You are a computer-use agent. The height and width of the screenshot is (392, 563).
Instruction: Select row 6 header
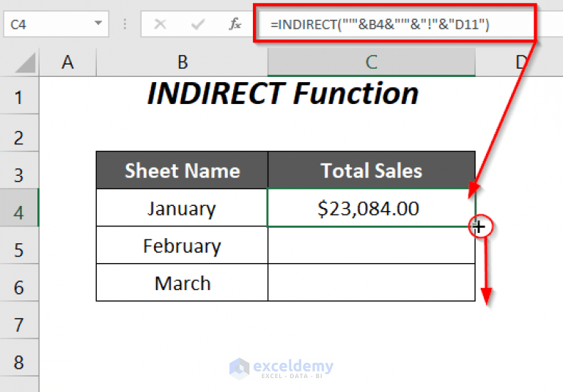pyautogui.click(x=19, y=283)
